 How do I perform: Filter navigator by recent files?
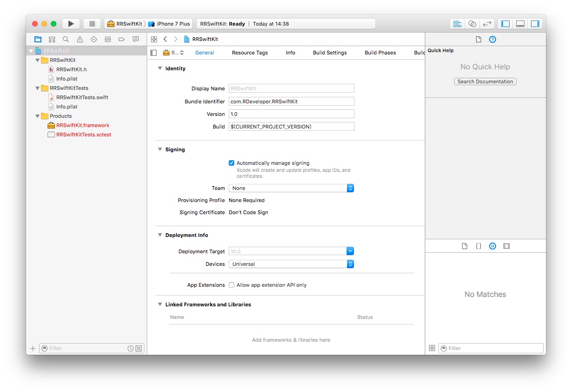(x=131, y=348)
